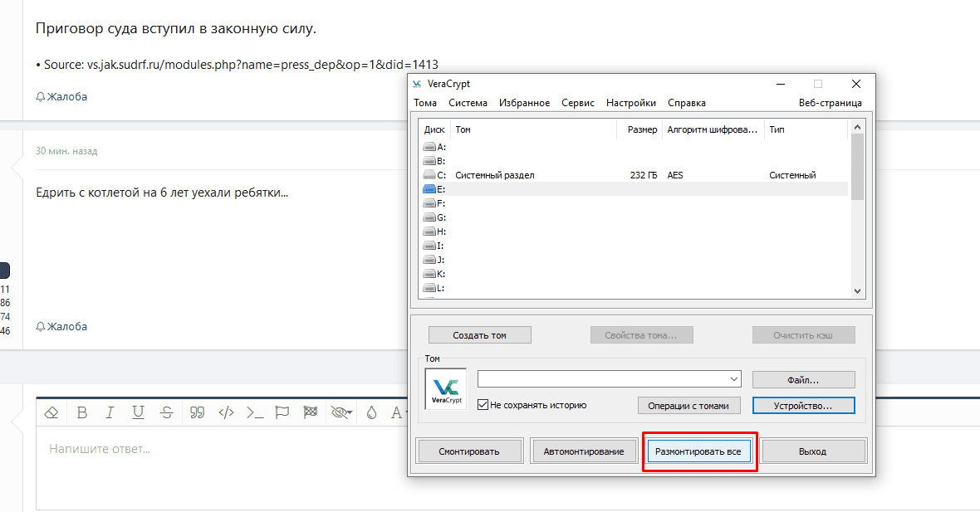980x512 pixels.
Task: Click Жалоба link under the 30-minute-old post
Action: pyautogui.click(x=61, y=327)
